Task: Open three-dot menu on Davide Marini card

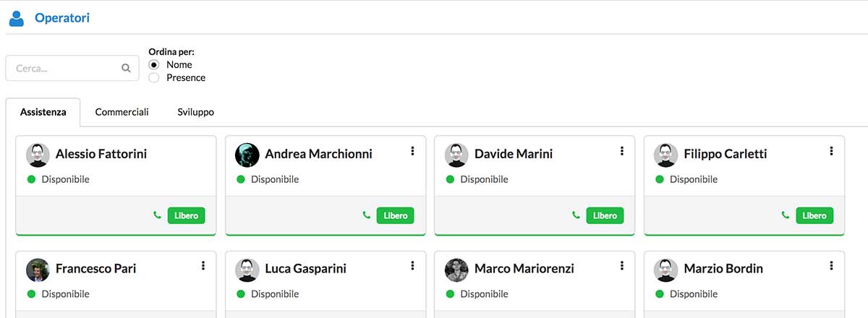Action: coord(622,151)
